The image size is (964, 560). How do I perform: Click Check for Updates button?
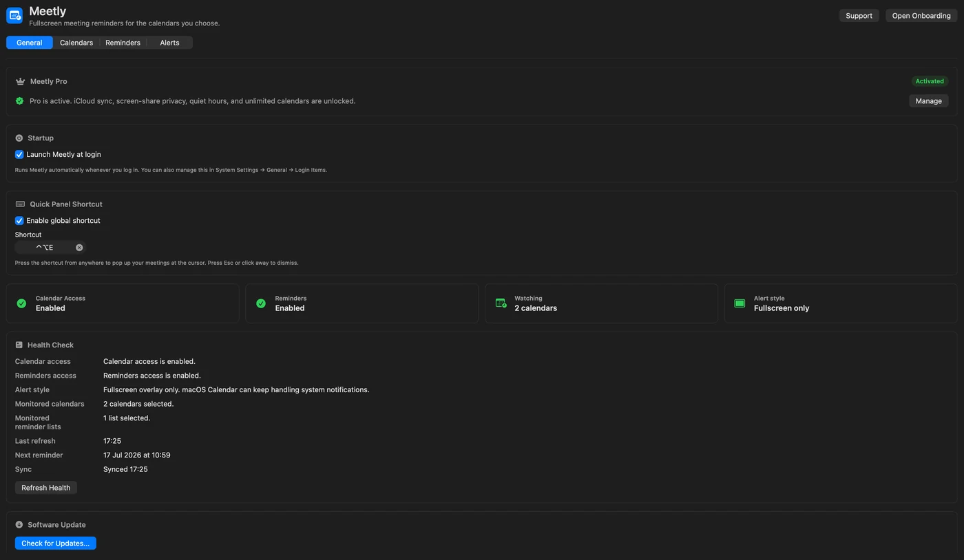pyautogui.click(x=56, y=543)
